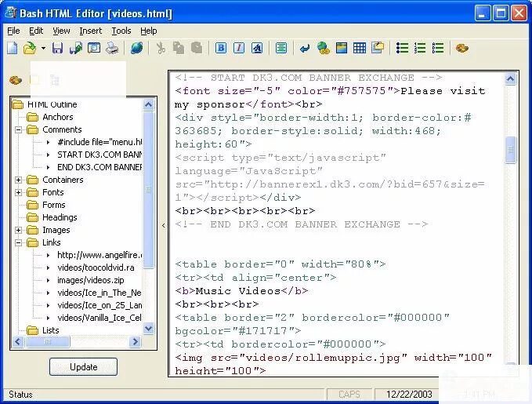Click the center align toolbar icon
Screen dimensions: 532x404
pos(281,48)
